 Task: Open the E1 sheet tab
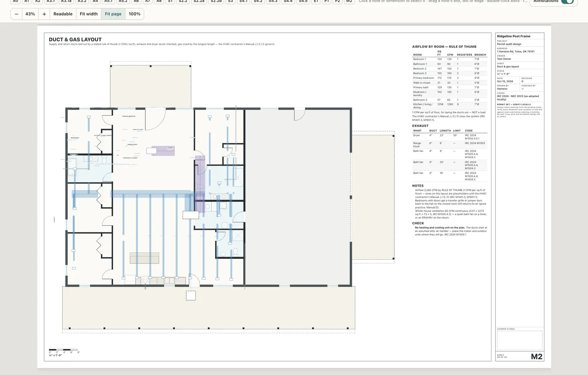point(316,1)
